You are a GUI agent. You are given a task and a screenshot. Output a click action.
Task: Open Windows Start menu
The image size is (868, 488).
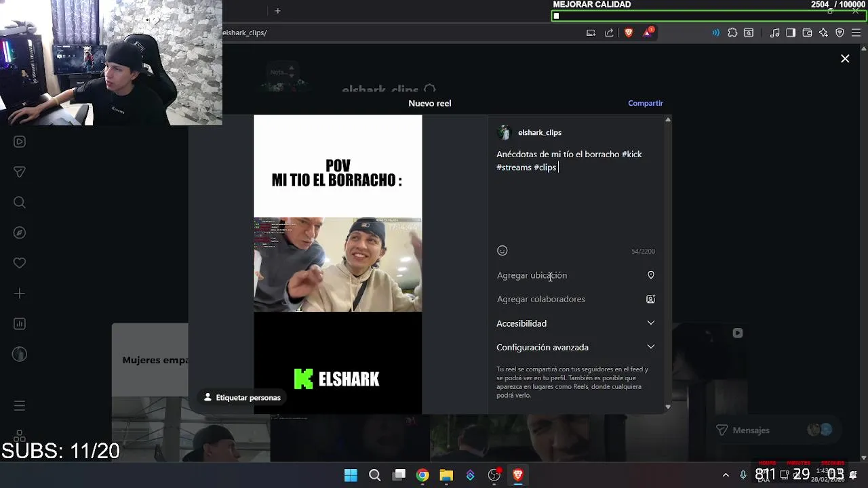click(351, 475)
